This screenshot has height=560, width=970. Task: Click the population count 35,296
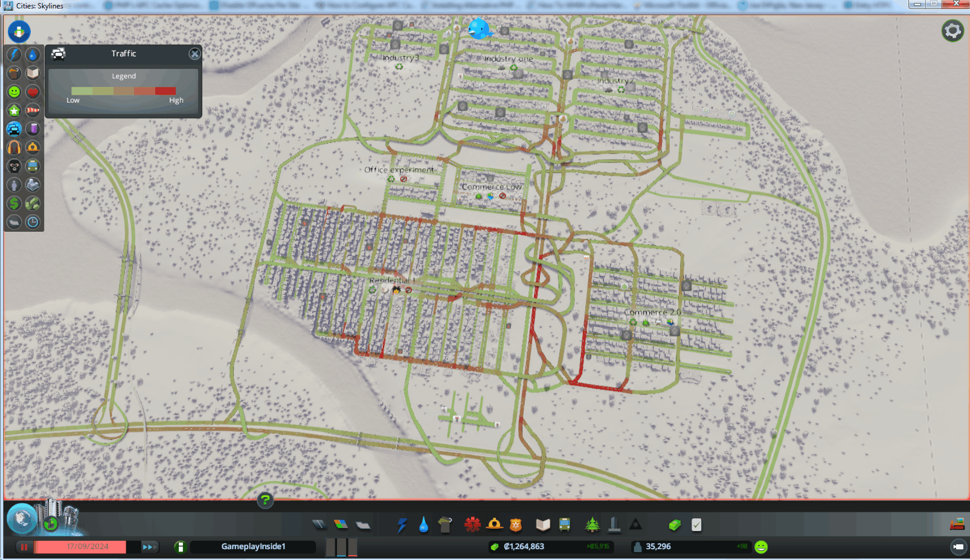coord(658,547)
